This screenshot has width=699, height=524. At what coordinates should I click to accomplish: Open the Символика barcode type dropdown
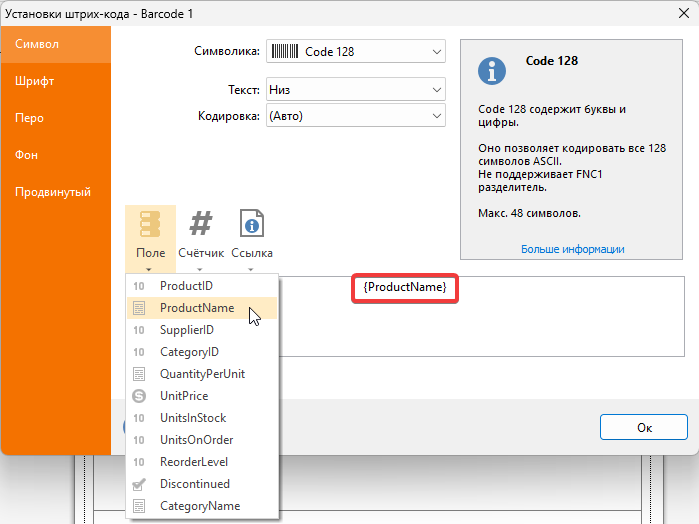pos(355,52)
